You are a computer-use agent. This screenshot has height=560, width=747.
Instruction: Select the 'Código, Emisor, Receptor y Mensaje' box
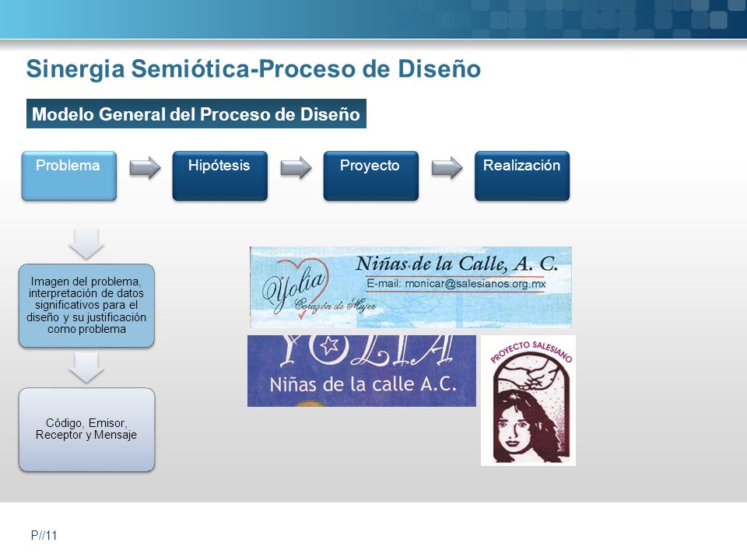tap(86, 429)
